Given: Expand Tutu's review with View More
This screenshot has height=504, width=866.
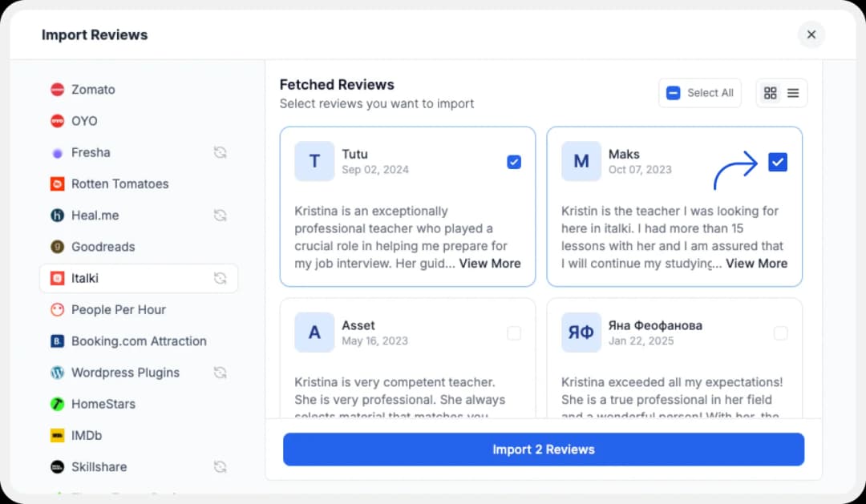Looking at the screenshot, I should point(490,263).
